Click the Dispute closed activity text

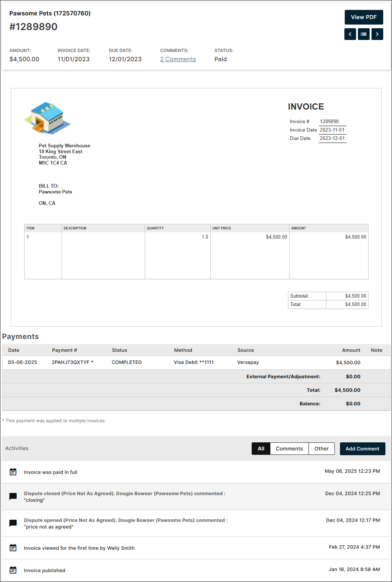(x=125, y=494)
